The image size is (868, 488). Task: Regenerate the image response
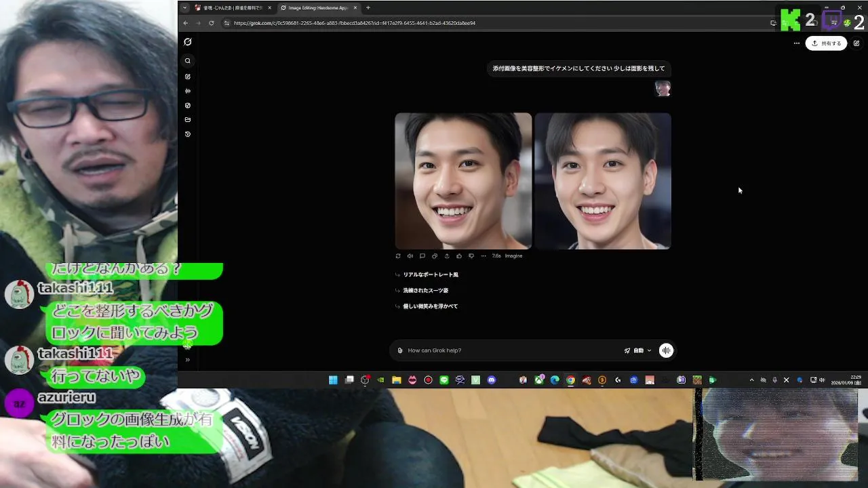(398, 256)
